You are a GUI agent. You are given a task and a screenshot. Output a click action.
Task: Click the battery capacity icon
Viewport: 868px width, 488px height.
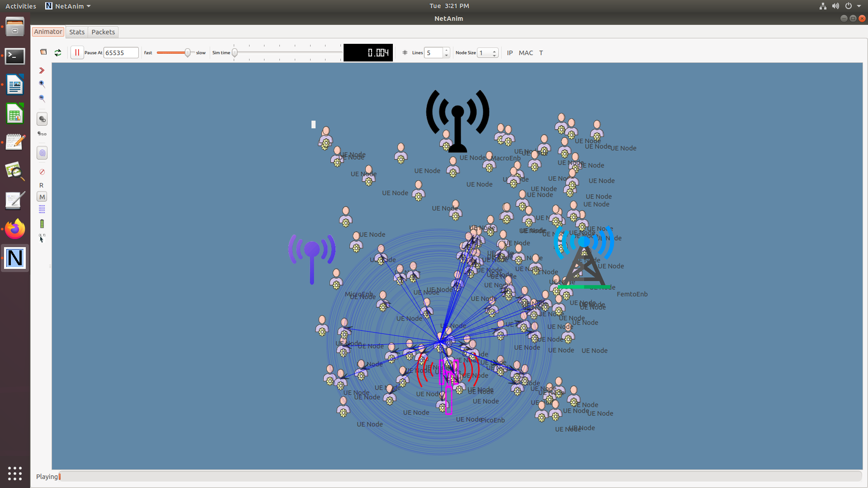pos(42,224)
